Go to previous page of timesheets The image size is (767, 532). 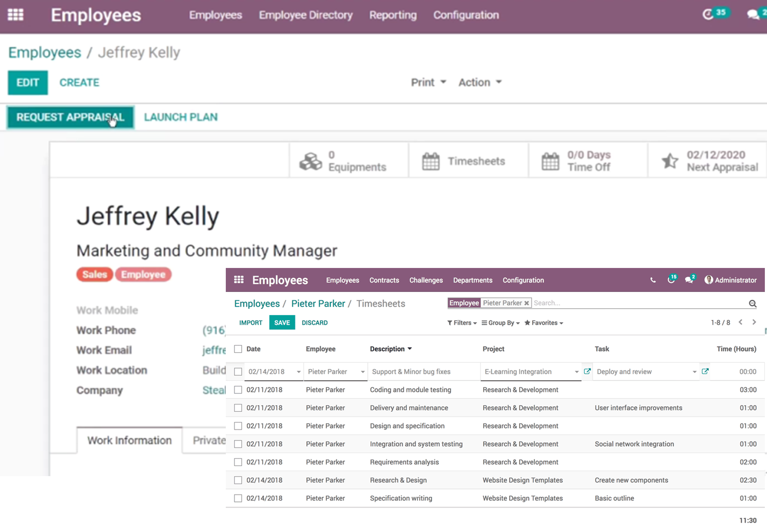pos(740,322)
